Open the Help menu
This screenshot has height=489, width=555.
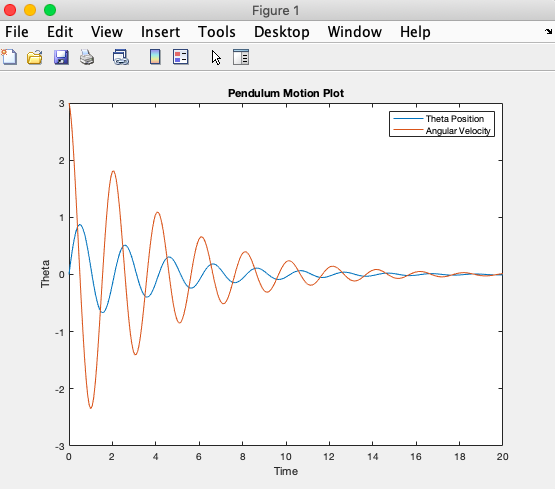(415, 32)
